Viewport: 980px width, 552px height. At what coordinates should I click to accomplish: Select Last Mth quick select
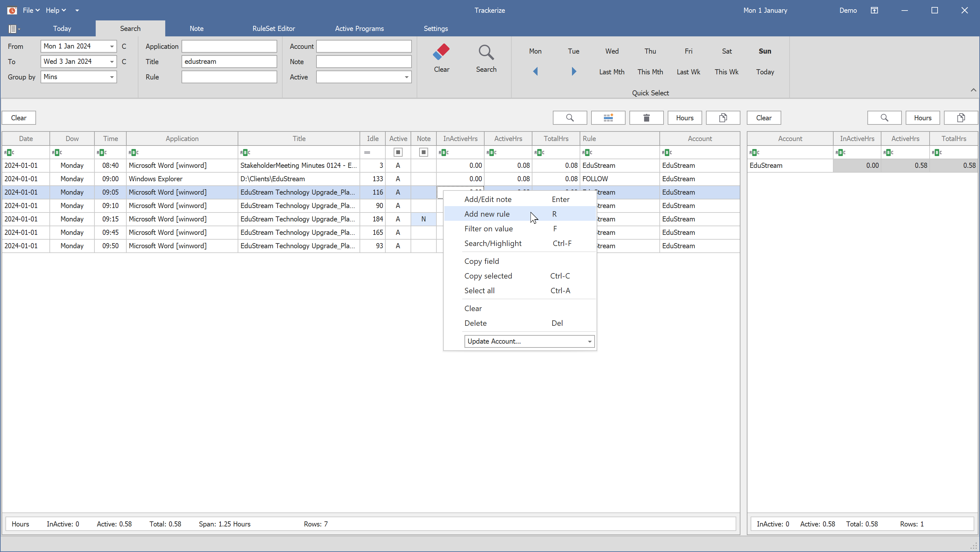[611, 72]
